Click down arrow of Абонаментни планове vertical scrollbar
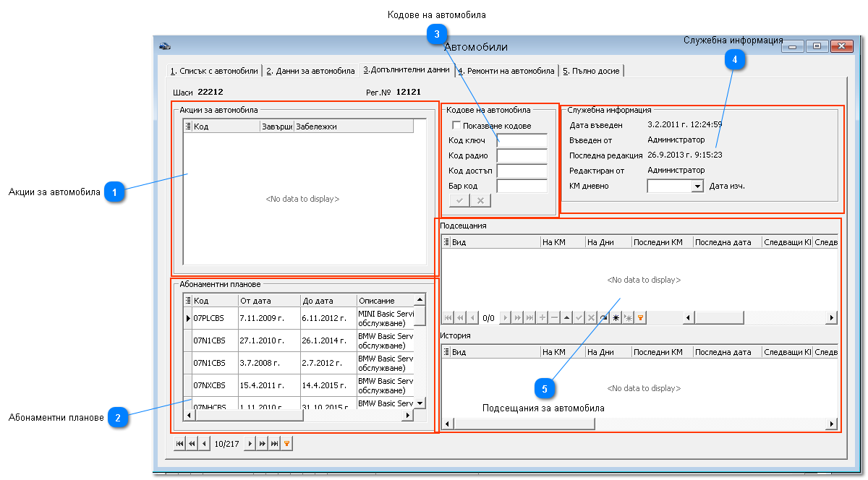Viewport: 868px width, 480px height. 420,403
